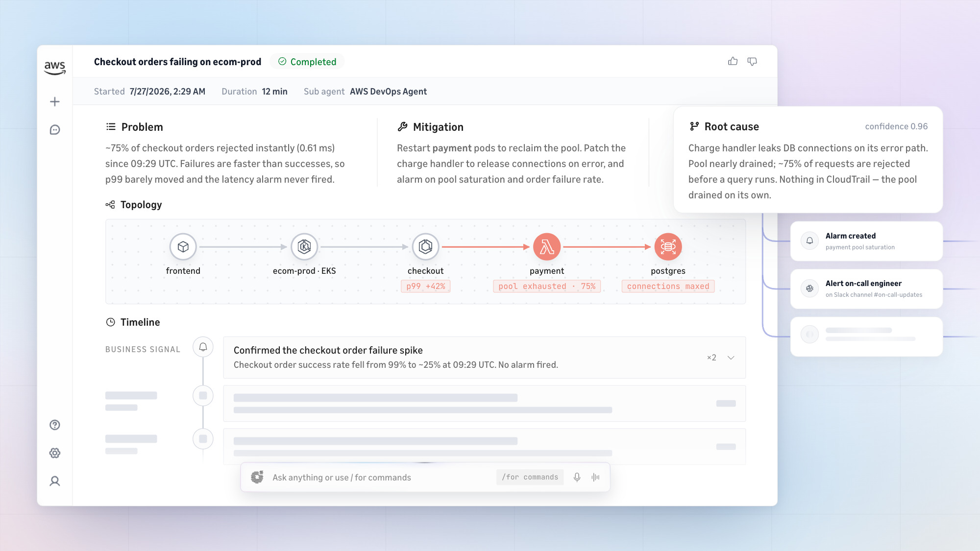This screenshot has width=980, height=551.
Task: Click 'on Slack channel #on-call-updates' text
Action: pyautogui.click(x=874, y=295)
